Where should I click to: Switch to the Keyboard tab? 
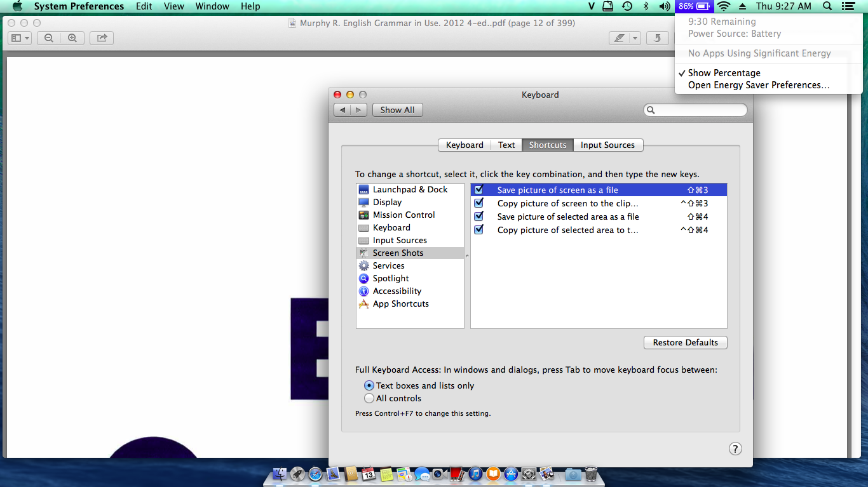(x=465, y=145)
